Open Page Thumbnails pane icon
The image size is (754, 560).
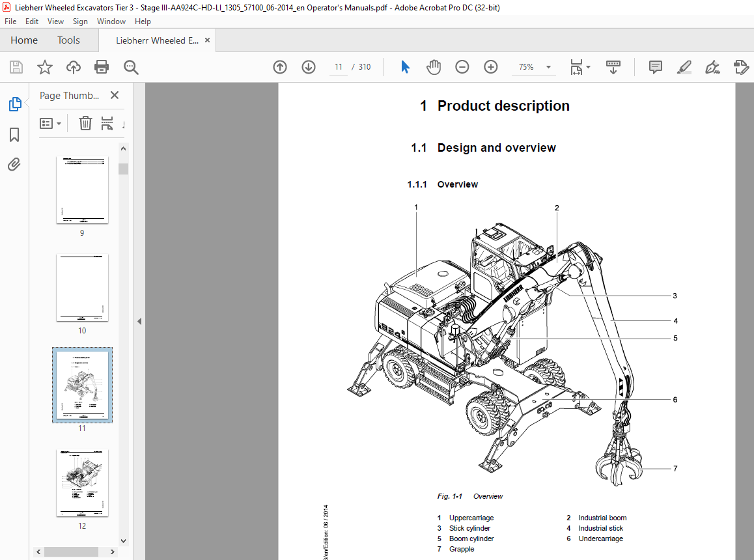pyautogui.click(x=15, y=104)
